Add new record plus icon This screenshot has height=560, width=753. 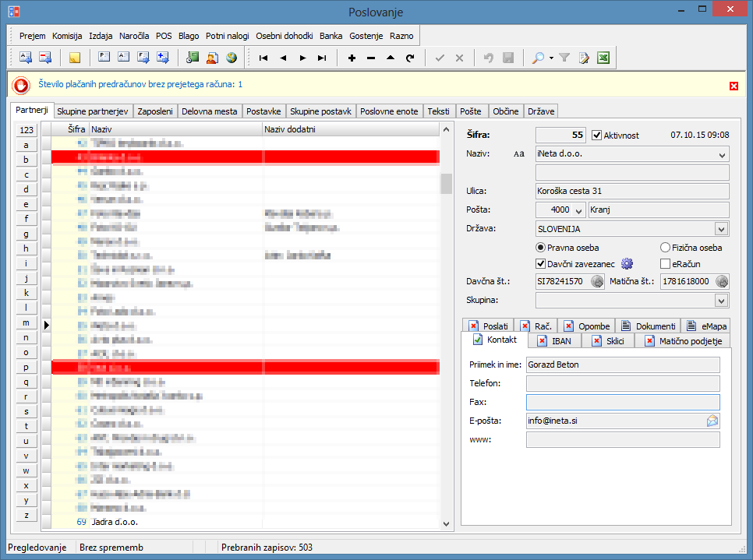[352, 58]
